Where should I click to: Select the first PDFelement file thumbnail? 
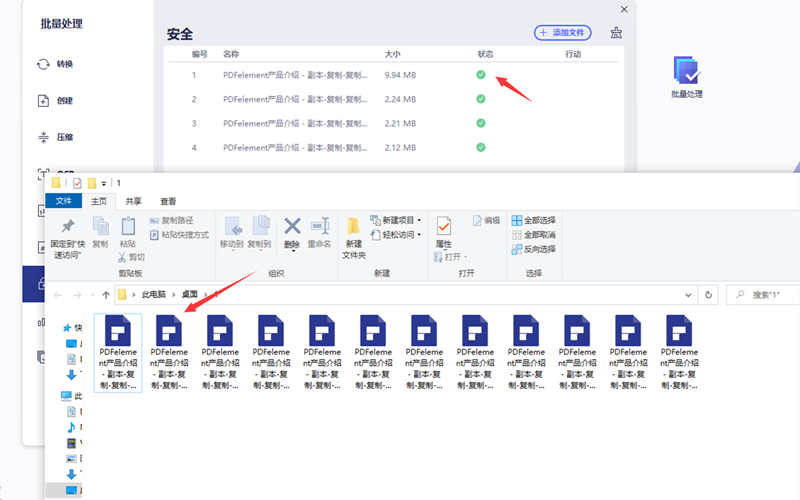click(x=118, y=353)
